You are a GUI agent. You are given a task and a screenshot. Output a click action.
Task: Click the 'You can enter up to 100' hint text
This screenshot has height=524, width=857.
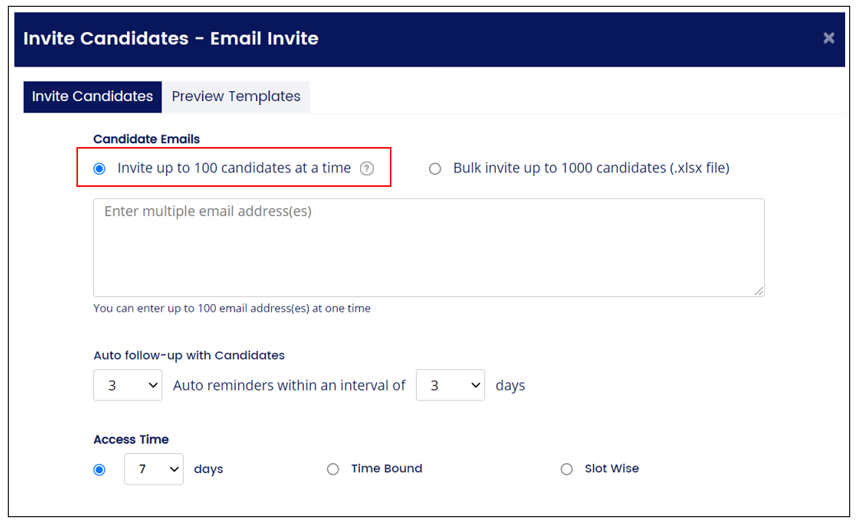pos(232,308)
